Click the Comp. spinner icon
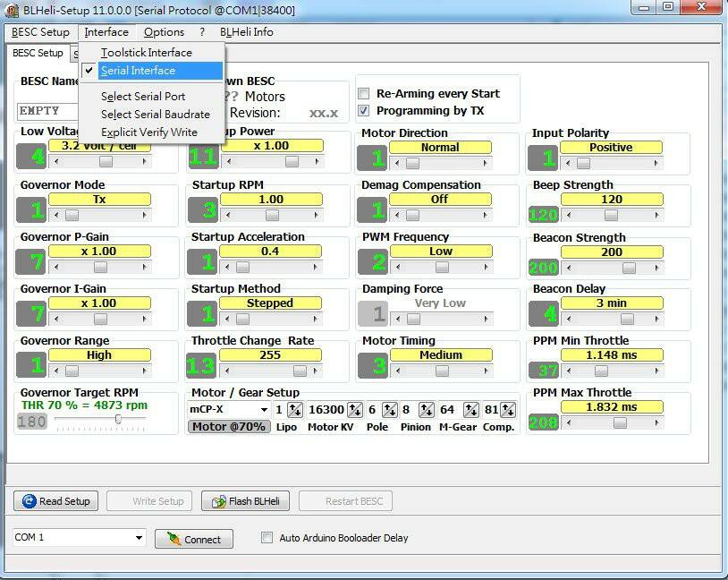Image resolution: width=728 pixels, height=580 pixels. (508, 409)
